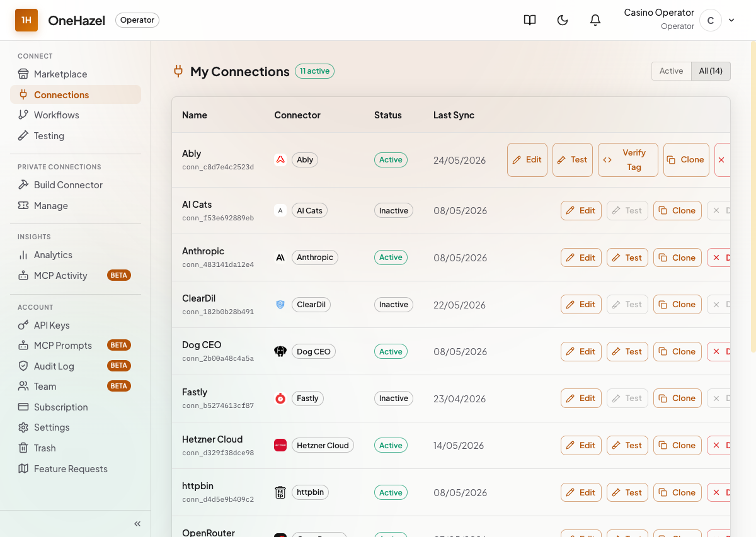Viewport: 756px width, 537px height.
Task: Test the Anthropic connection
Action: pyautogui.click(x=627, y=257)
